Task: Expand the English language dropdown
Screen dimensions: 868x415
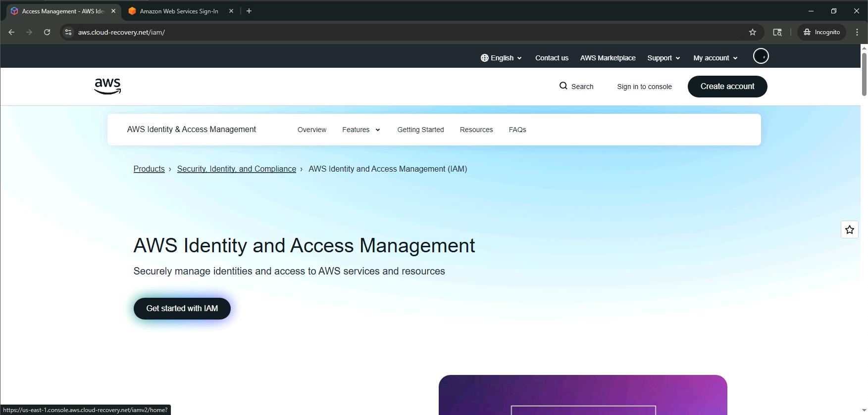Action: 501,58
